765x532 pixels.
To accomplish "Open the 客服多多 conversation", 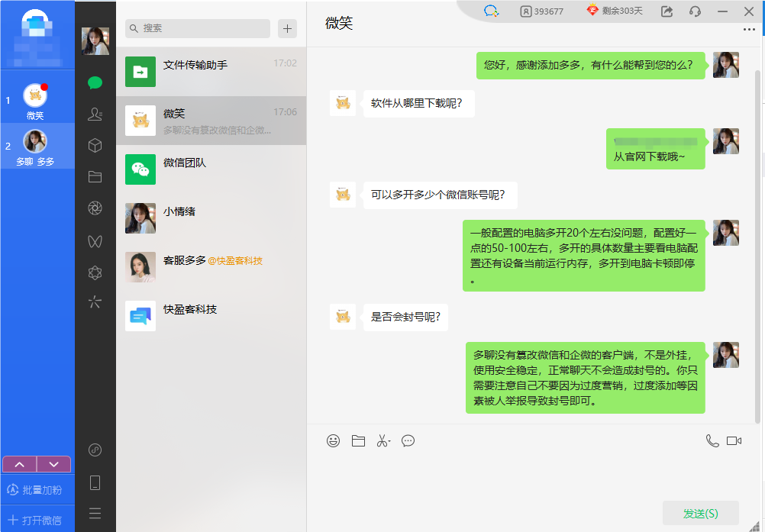I will coord(211,266).
